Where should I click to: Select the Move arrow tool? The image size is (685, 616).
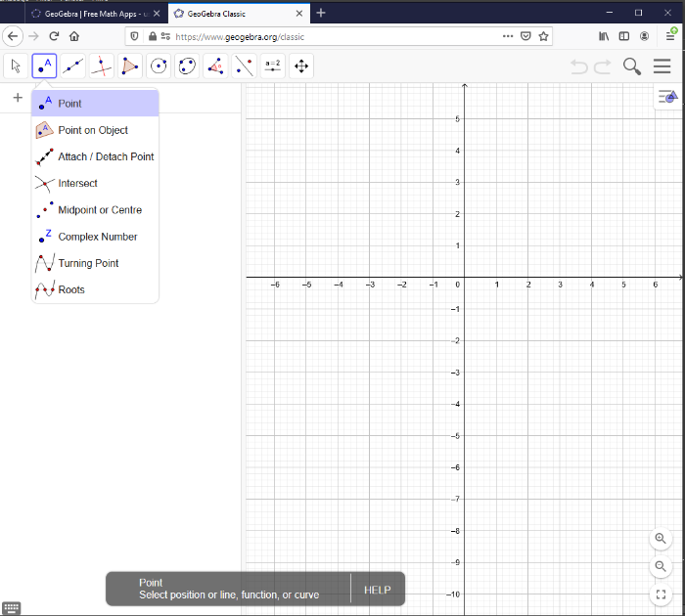click(x=16, y=66)
